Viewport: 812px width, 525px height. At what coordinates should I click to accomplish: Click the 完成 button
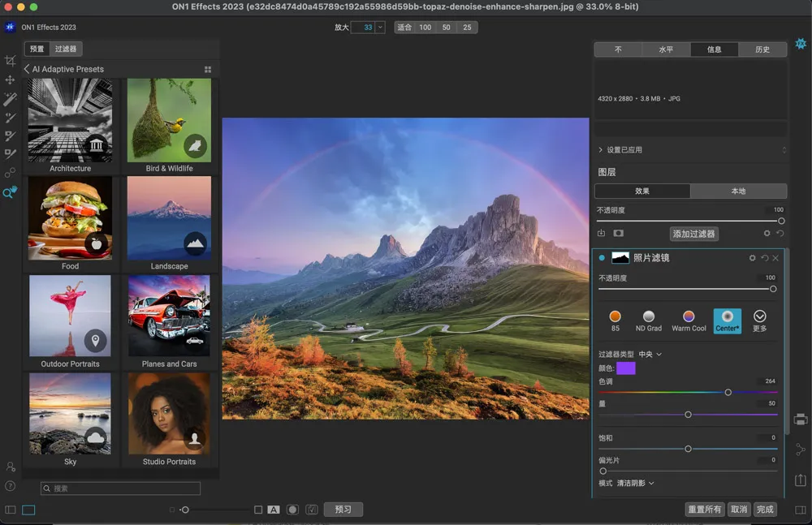pos(764,510)
